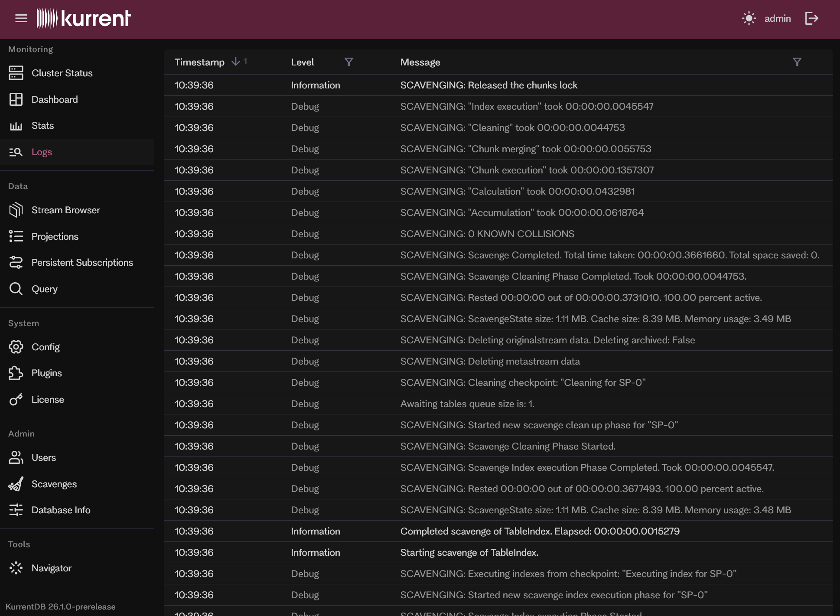Viewport: 840px width, 616px height.
Task: Open Config settings page
Action: coord(46,347)
